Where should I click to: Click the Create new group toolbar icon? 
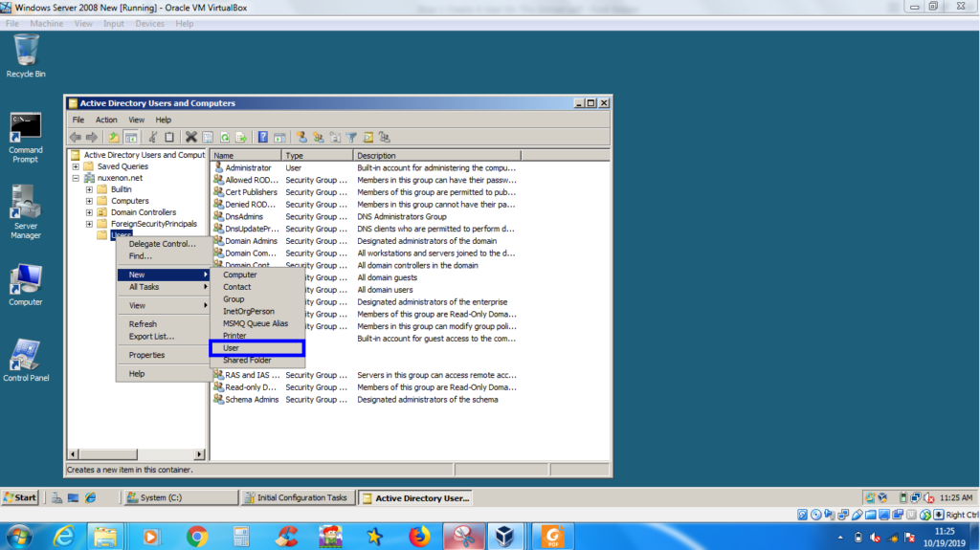(319, 138)
